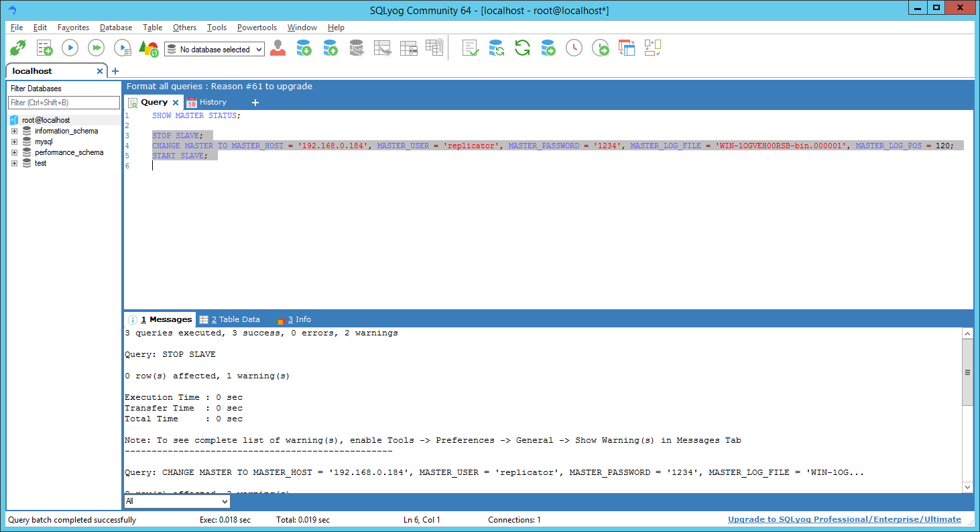Open the schema synchronization checklist icon
This screenshot has height=532, width=980.
[x=471, y=48]
